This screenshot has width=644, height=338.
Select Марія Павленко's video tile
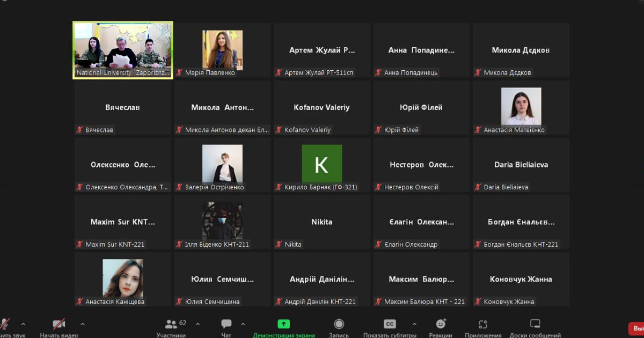222,50
